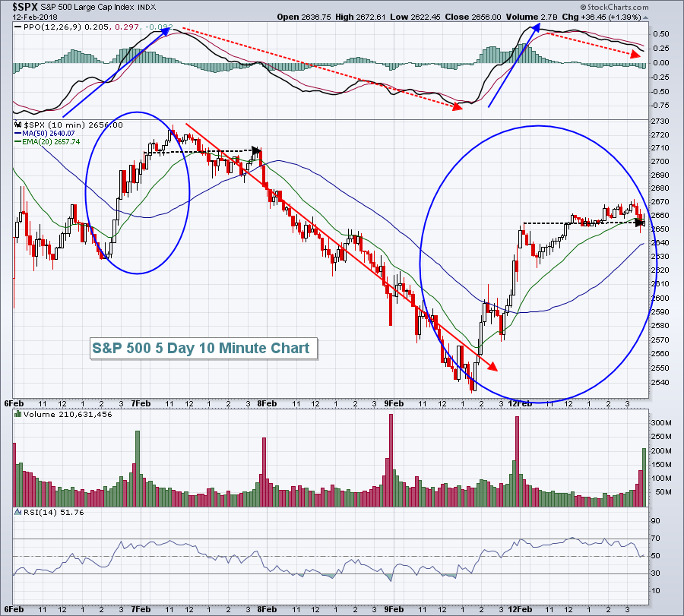Viewport: 684px width, 616px height.
Task: Click the 8Feb label on the bottom date axis
Action: (267, 609)
